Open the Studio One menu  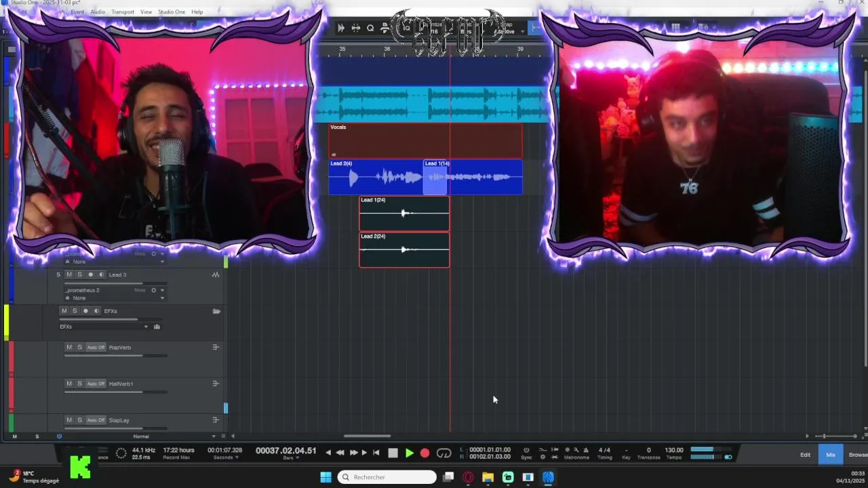(172, 12)
